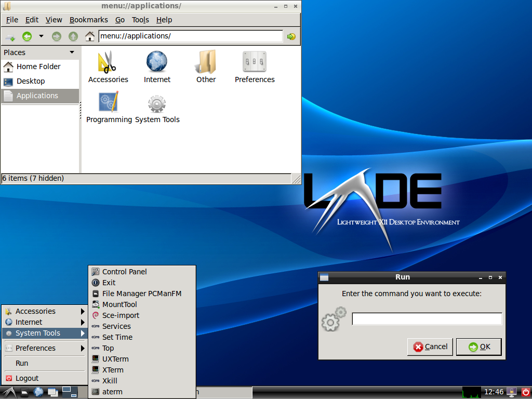This screenshot has width=532, height=399.
Task: Launch XTerm from System Tools submenu
Action: [113, 370]
